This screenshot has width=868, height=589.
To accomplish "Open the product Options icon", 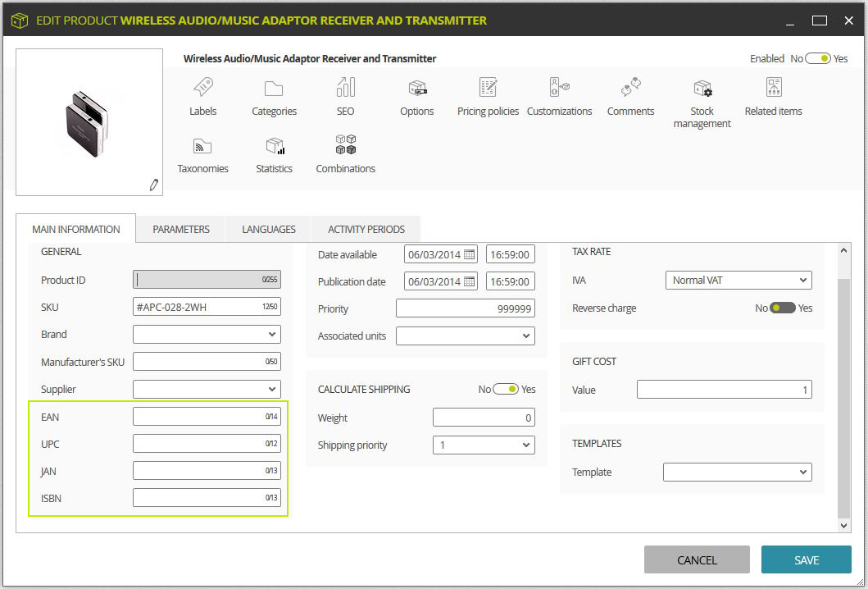I will (x=417, y=88).
